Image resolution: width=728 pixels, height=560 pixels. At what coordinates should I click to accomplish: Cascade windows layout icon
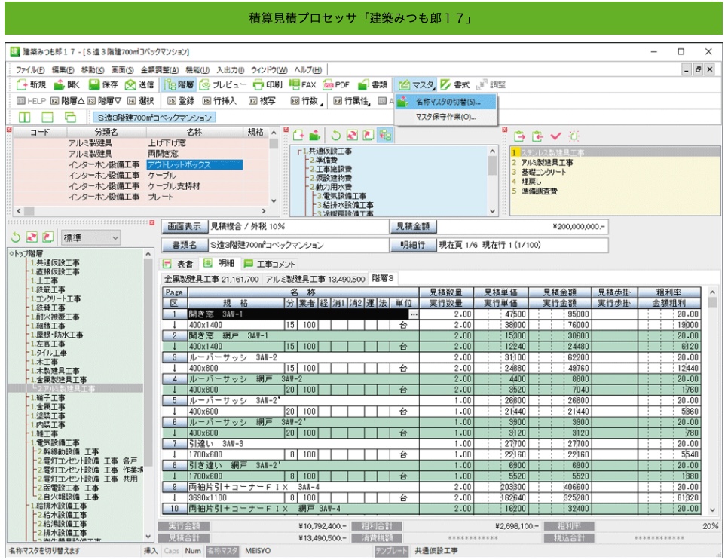point(71,118)
